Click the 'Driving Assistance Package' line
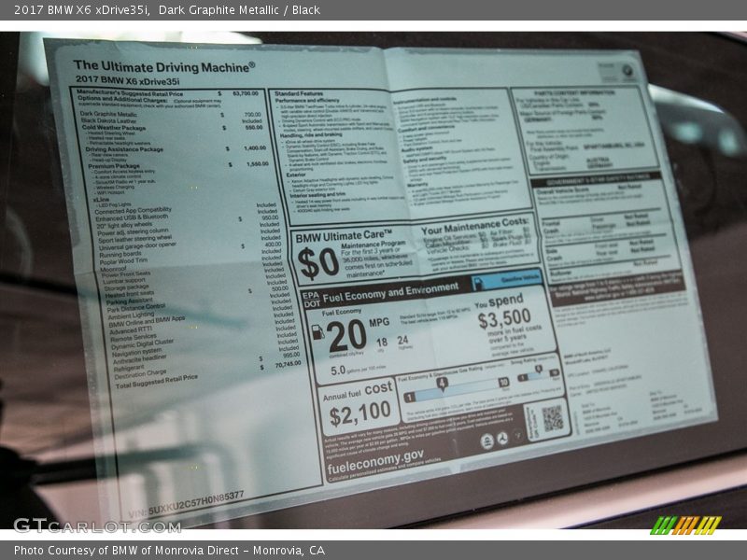 click(x=124, y=149)
